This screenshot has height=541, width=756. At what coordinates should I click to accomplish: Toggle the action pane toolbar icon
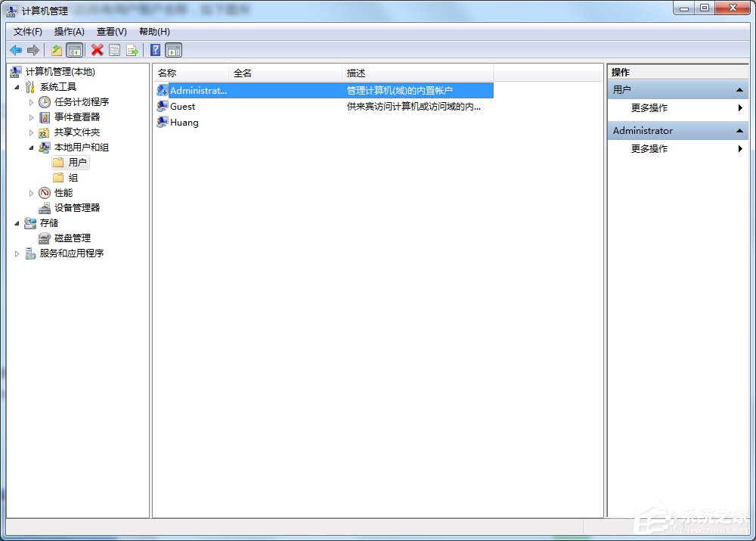[x=174, y=50]
